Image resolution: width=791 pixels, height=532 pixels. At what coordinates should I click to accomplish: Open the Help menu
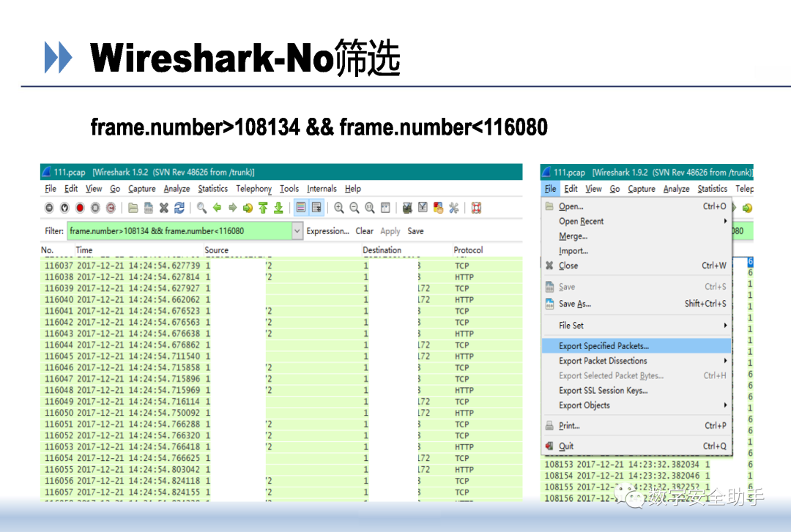point(353,189)
